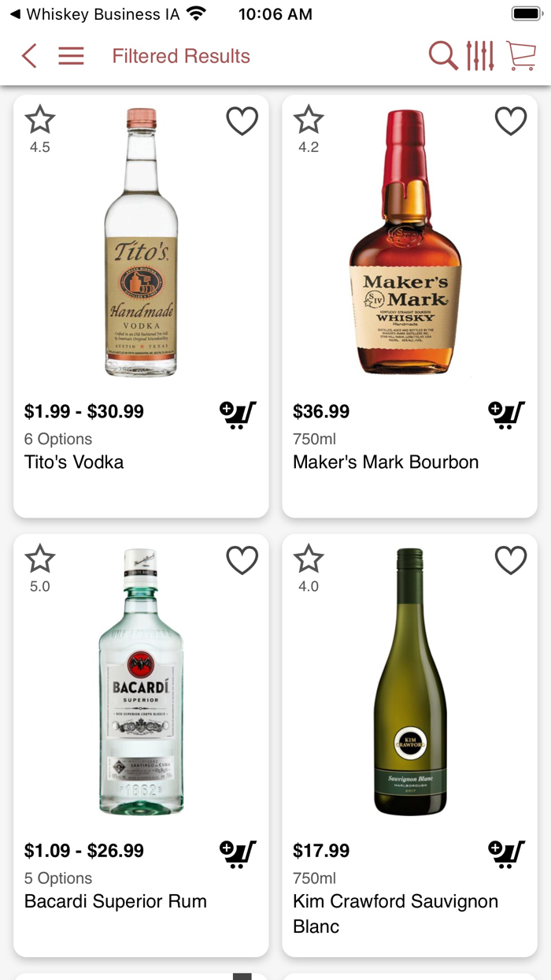This screenshot has width=551, height=980.
Task: Open the search icon
Action: tap(444, 56)
